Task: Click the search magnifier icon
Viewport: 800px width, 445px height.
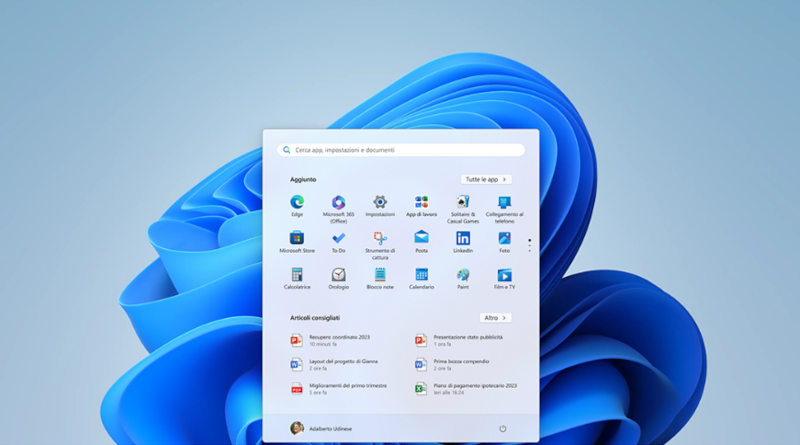Action: [x=287, y=150]
